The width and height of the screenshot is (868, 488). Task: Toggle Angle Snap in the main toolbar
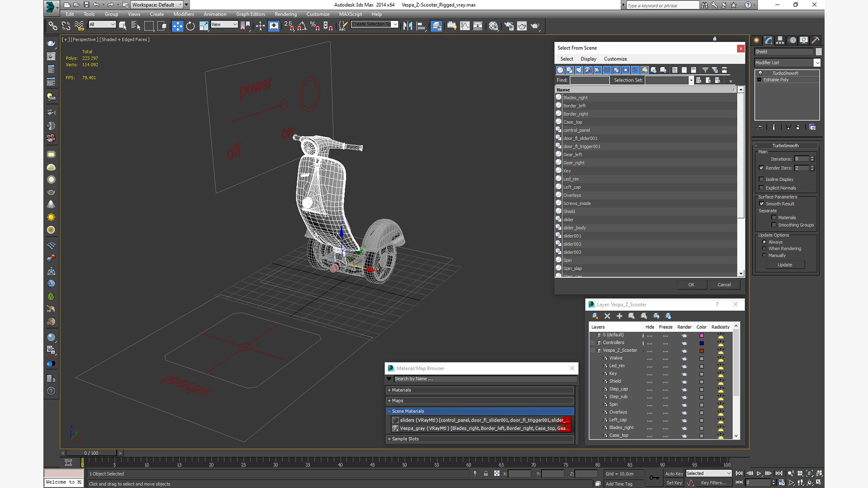[x=302, y=26]
